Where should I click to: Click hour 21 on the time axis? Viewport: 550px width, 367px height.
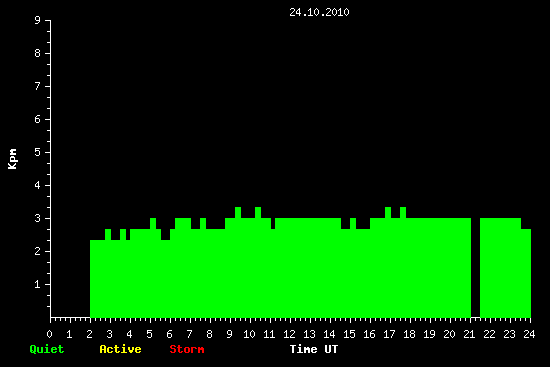(469, 334)
